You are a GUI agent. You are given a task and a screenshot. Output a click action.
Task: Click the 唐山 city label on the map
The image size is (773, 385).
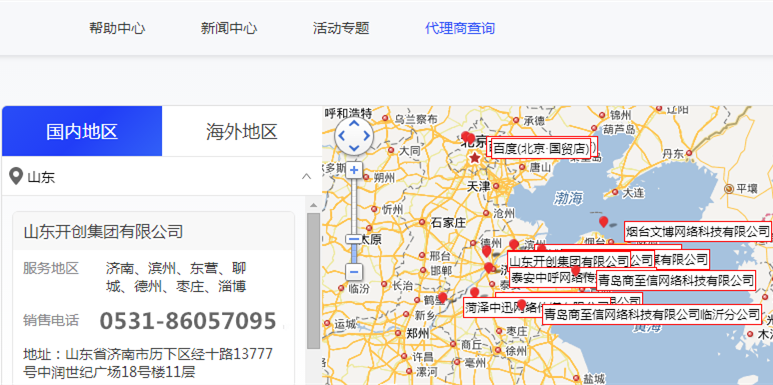pos(539,168)
